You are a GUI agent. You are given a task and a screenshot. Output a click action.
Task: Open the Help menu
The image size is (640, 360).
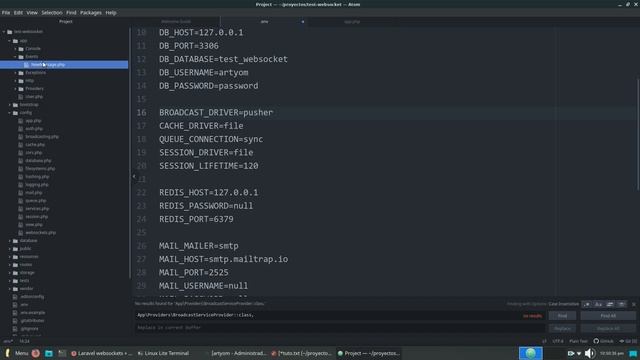click(x=111, y=13)
